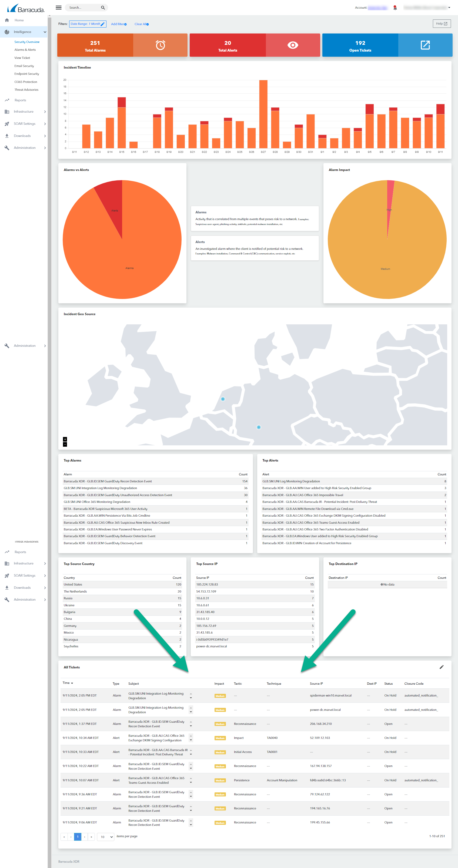Image resolution: width=458 pixels, height=868 pixels.
Task: Click source IP 206.168.34.210 in tickets
Action: tap(320, 724)
